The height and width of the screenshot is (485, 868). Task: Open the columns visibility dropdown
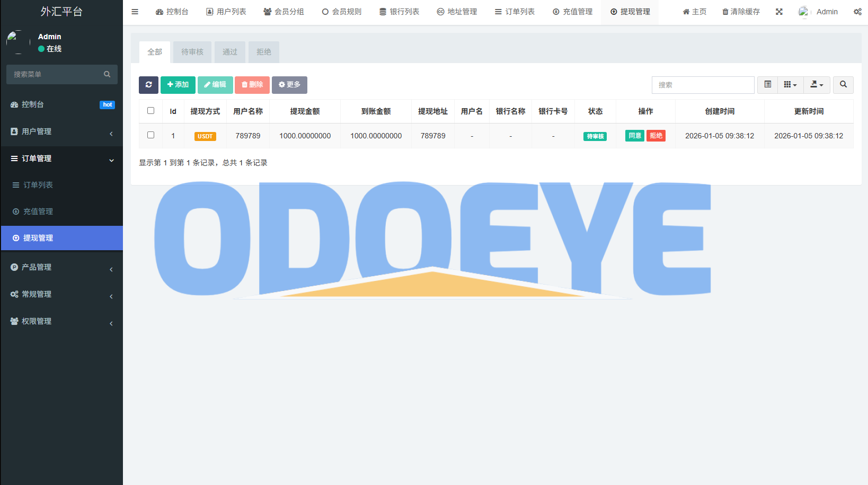(790, 85)
